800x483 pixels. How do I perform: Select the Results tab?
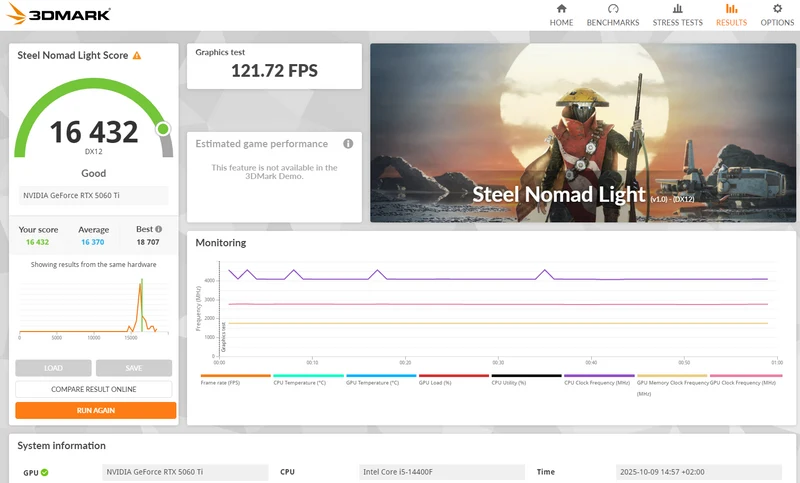click(x=731, y=15)
